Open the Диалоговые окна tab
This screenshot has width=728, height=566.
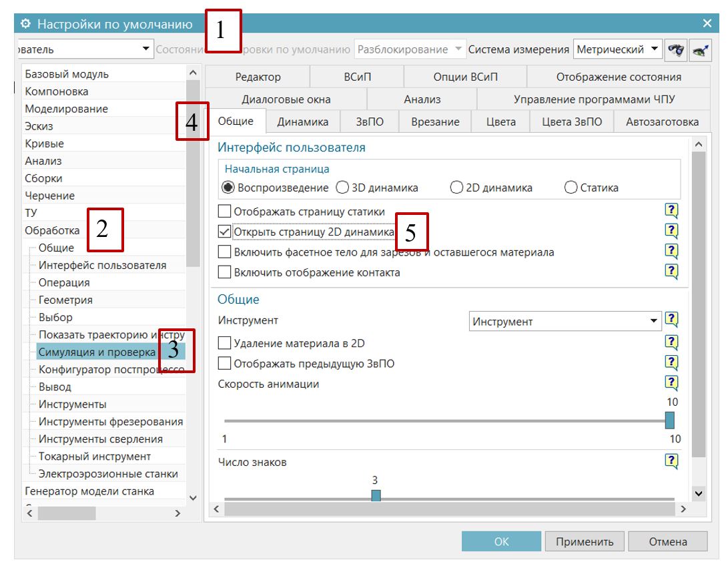tap(286, 97)
